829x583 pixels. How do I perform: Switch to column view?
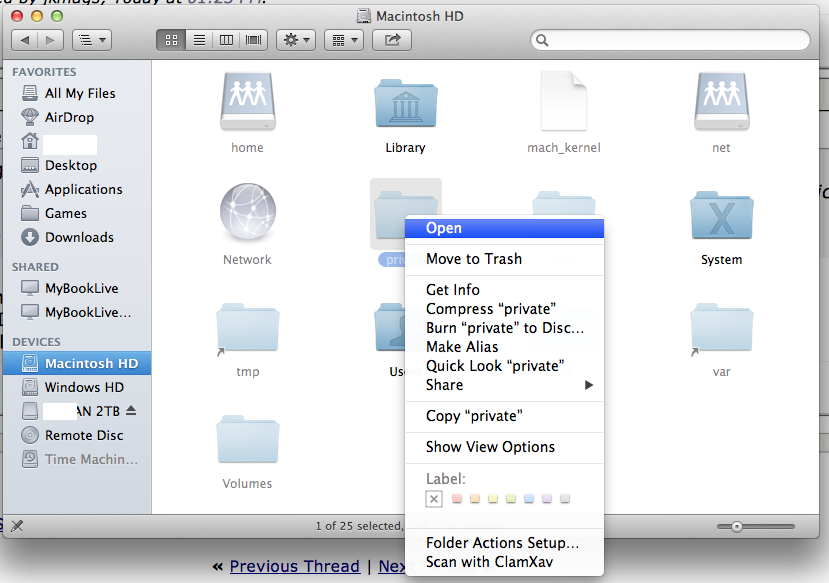coord(226,40)
